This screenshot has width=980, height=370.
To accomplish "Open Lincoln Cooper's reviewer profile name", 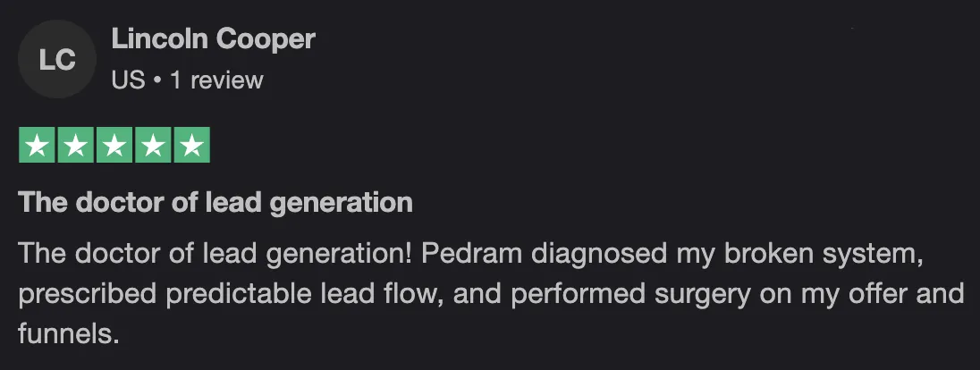I will (213, 39).
